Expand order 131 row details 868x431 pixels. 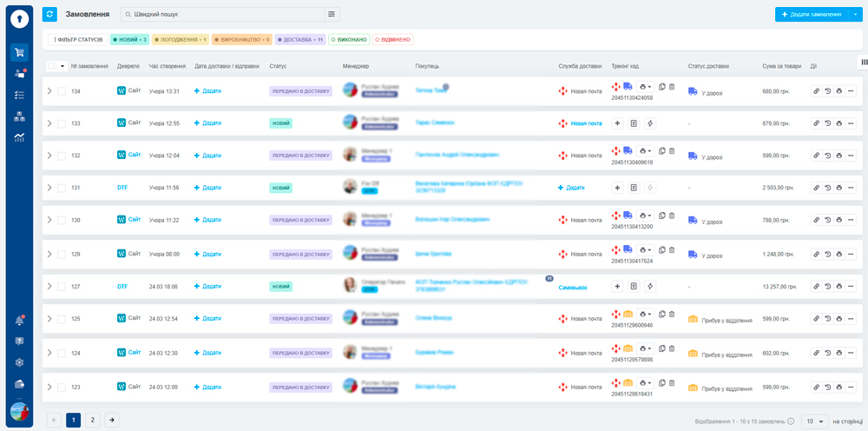[49, 188]
